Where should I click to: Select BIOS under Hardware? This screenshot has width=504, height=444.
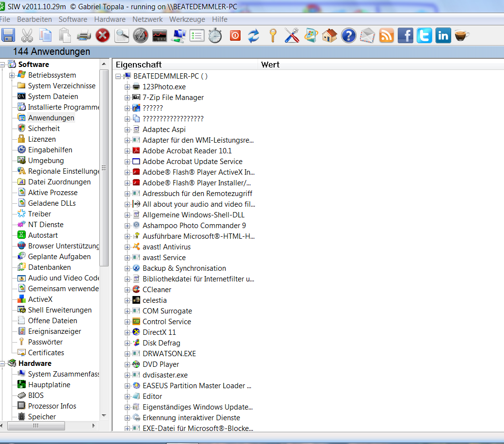click(36, 395)
